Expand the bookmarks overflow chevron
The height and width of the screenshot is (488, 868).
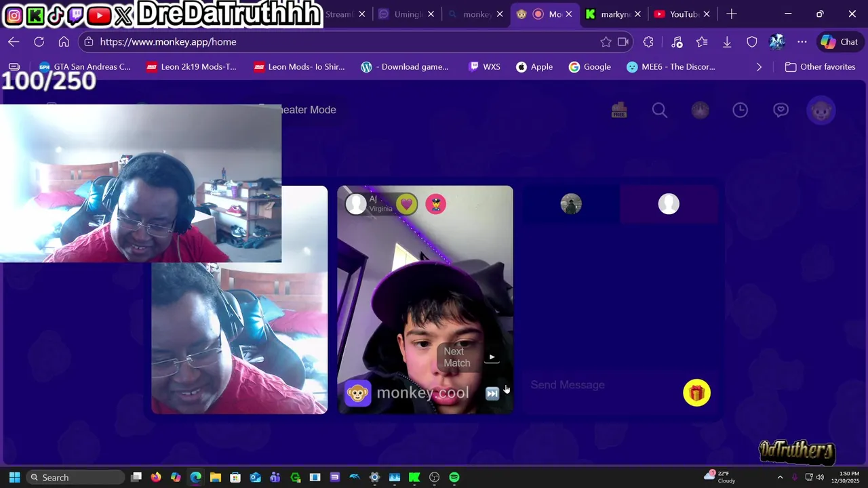(x=759, y=67)
